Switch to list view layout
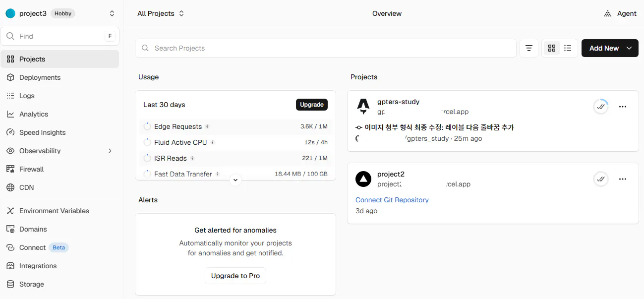 tap(568, 48)
